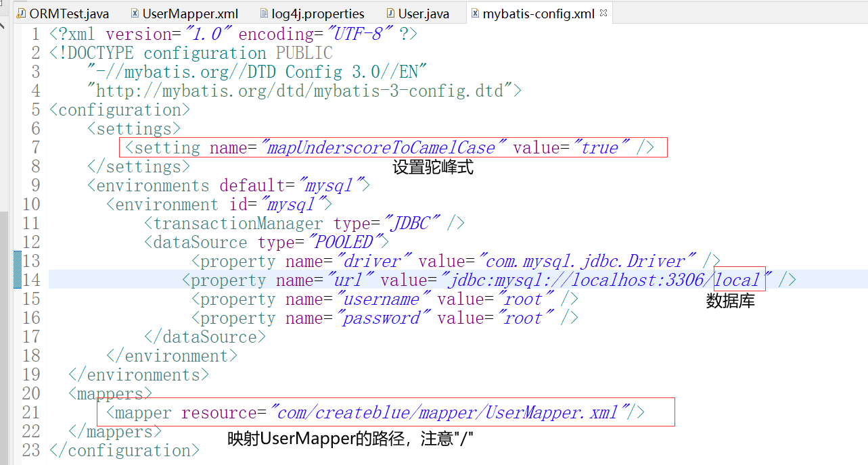Click the mapUnderscoreToCamelCase attribute value

[382, 147]
